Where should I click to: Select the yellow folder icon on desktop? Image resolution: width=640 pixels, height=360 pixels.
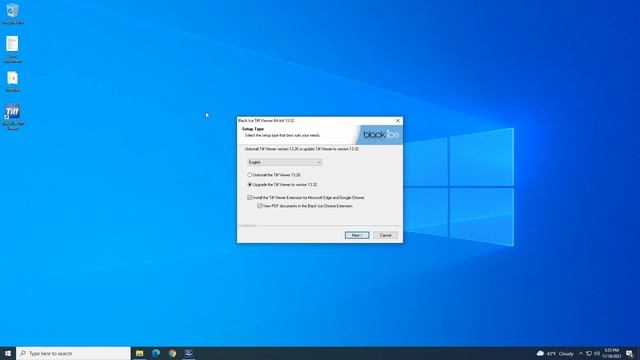point(13,81)
